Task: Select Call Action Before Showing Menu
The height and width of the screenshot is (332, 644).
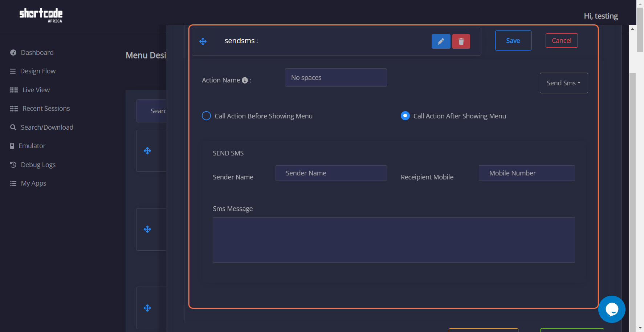Action: pyautogui.click(x=206, y=116)
